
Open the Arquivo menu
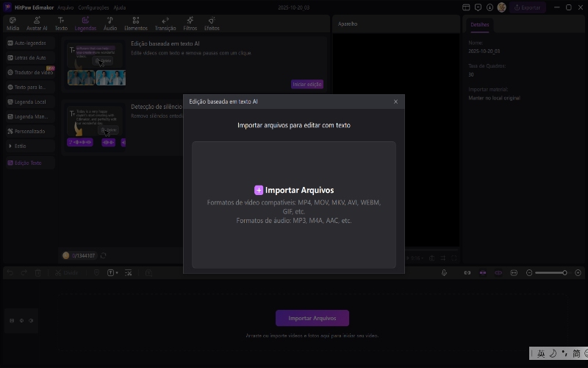[x=65, y=7]
